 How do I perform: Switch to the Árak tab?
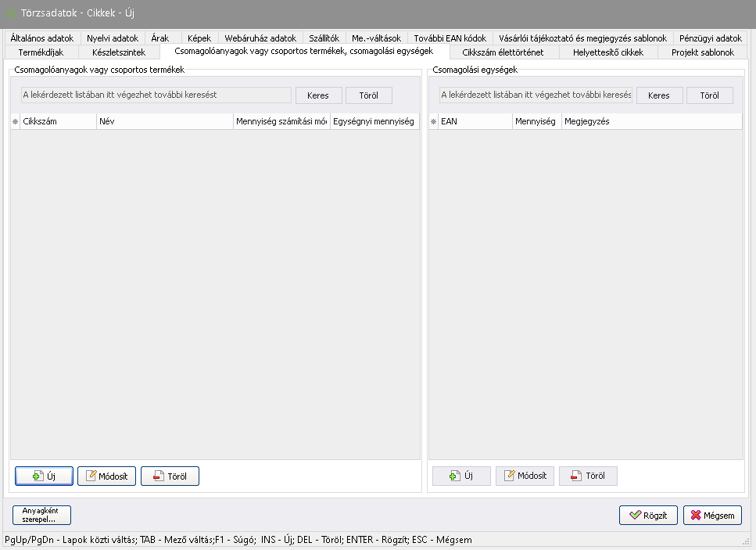click(x=159, y=38)
